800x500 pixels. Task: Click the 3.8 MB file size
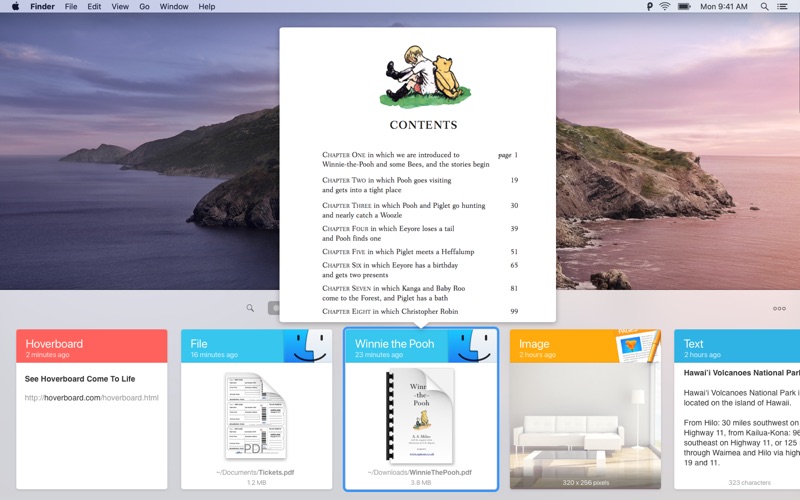[x=421, y=482]
